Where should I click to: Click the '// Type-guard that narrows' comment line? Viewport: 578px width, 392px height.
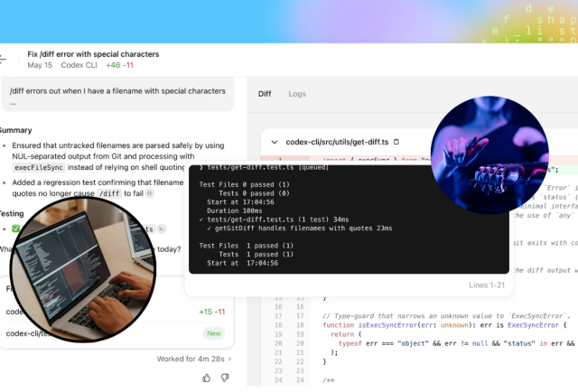446,316
